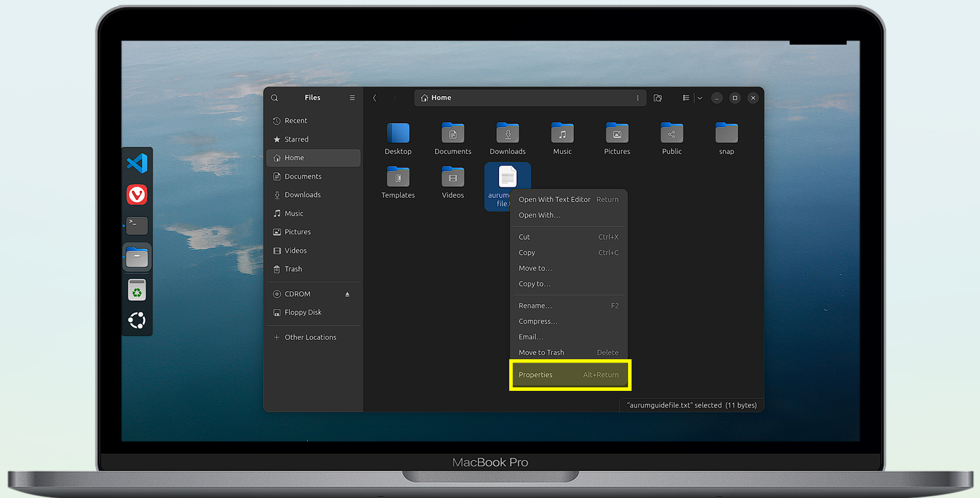
Task: Open the Desktop folder icon
Action: pyautogui.click(x=398, y=133)
